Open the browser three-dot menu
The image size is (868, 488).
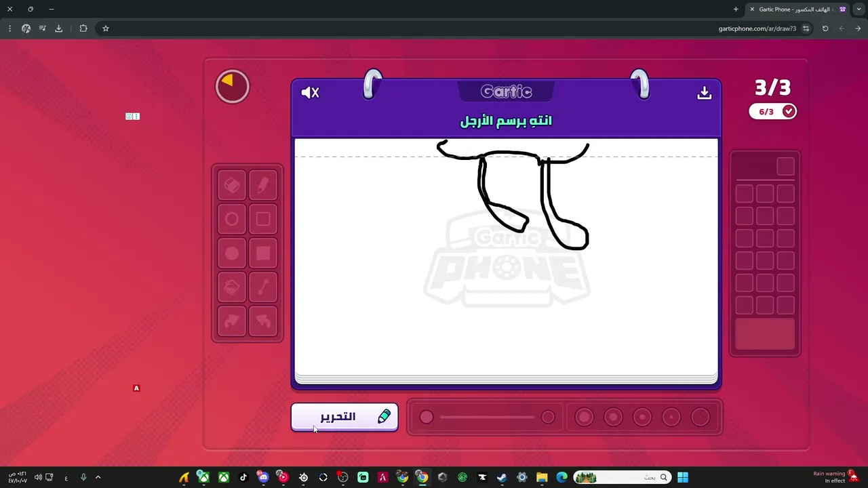pos(9,28)
